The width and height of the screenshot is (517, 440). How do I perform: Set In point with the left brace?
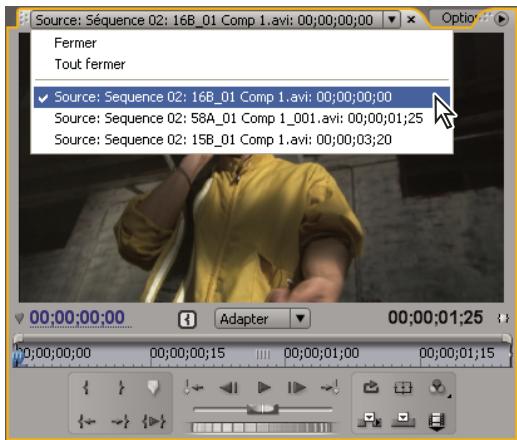click(86, 387)
